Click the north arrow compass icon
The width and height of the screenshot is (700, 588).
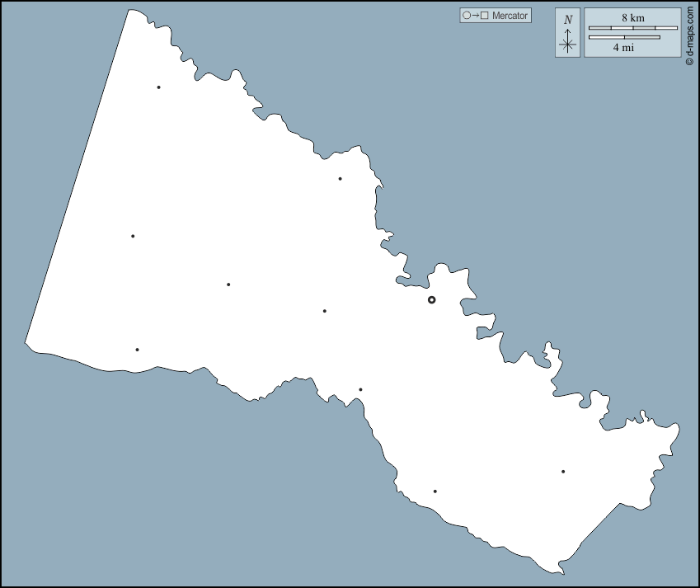(x=567, y=33)
